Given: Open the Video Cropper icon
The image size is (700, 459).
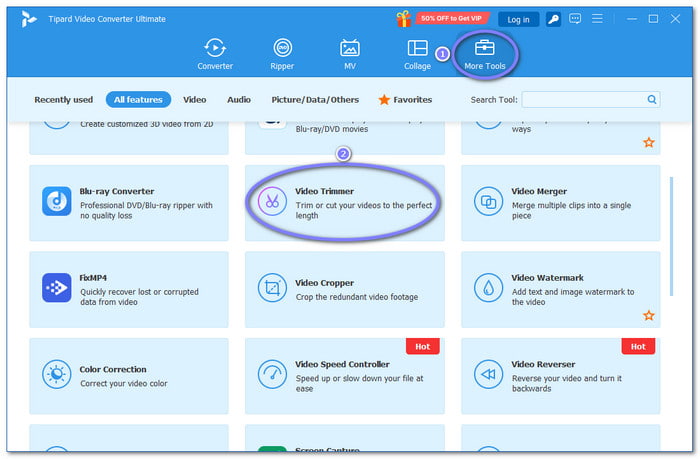Looking at the screenshot, I should (271, 288).
